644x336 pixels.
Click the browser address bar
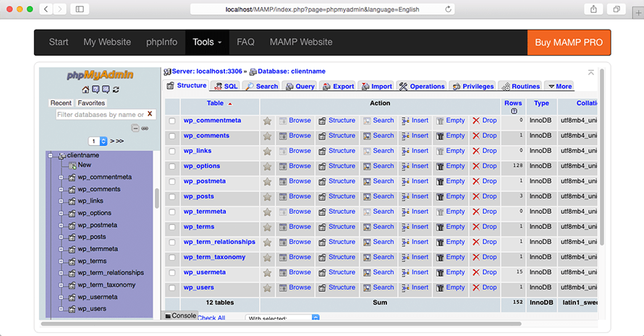[322, 9]
